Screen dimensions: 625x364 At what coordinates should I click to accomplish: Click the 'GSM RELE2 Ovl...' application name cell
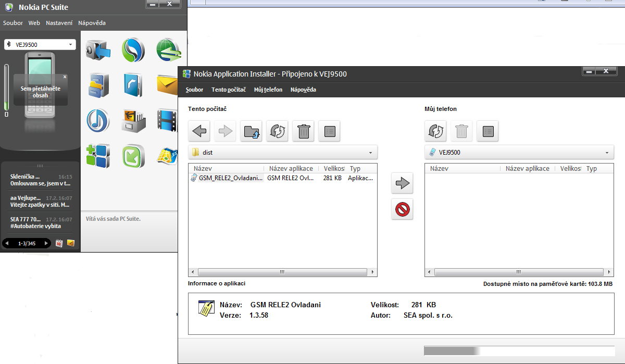tap(290, 178)
